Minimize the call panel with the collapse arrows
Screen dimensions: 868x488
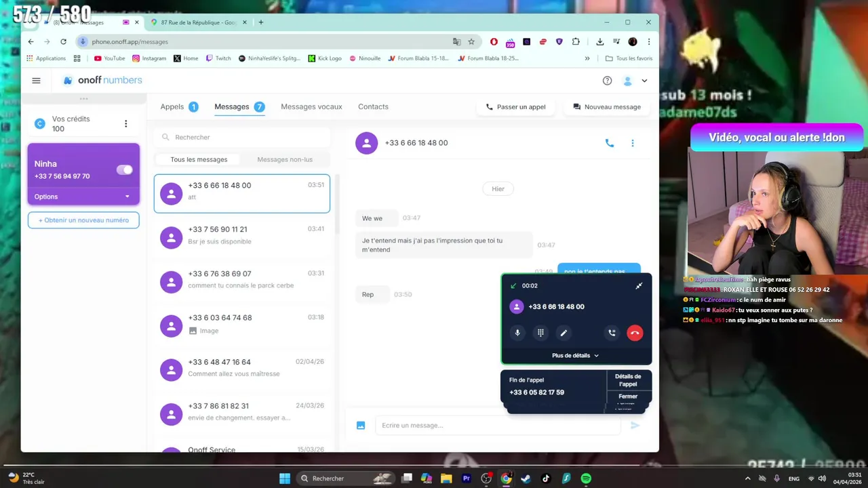coord(639,286)
